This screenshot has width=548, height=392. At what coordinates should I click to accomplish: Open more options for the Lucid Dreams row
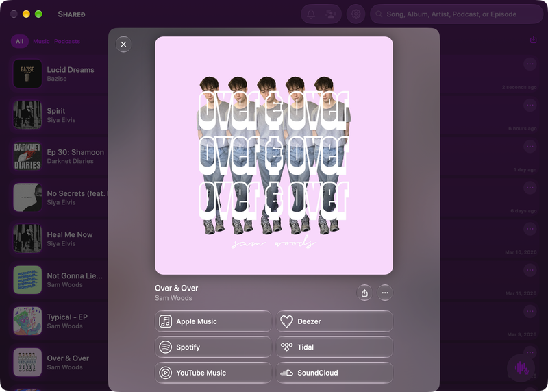(x=530, y=64)
